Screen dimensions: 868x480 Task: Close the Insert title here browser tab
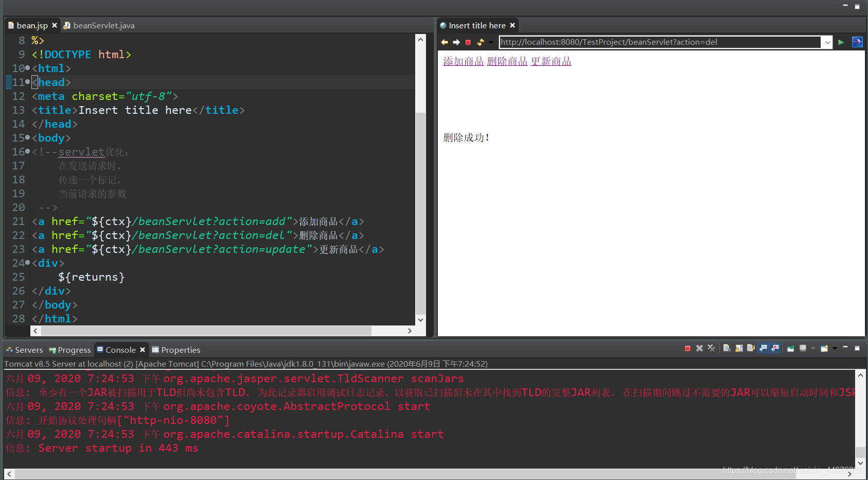point(512,25)
